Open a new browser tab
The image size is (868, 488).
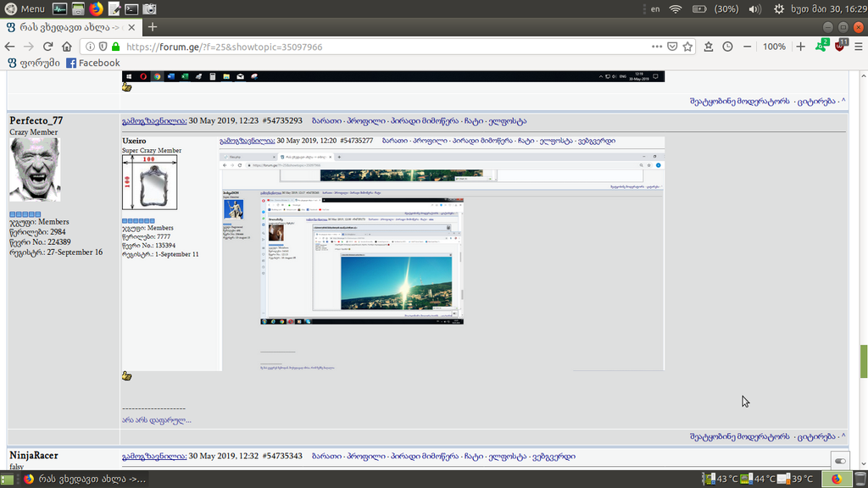pos(153,27)
